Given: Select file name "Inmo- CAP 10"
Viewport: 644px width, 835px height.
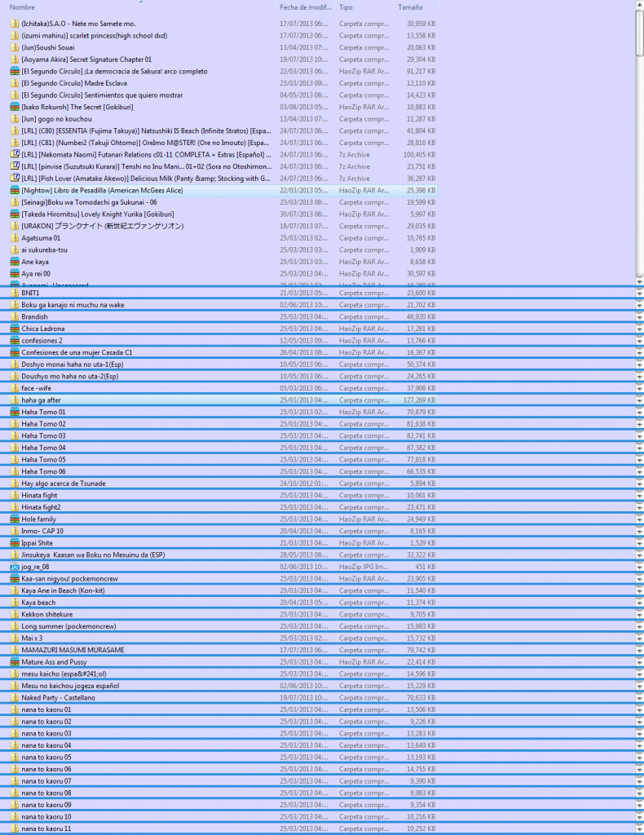Looking at the screenshot, I should pos(42,531).
